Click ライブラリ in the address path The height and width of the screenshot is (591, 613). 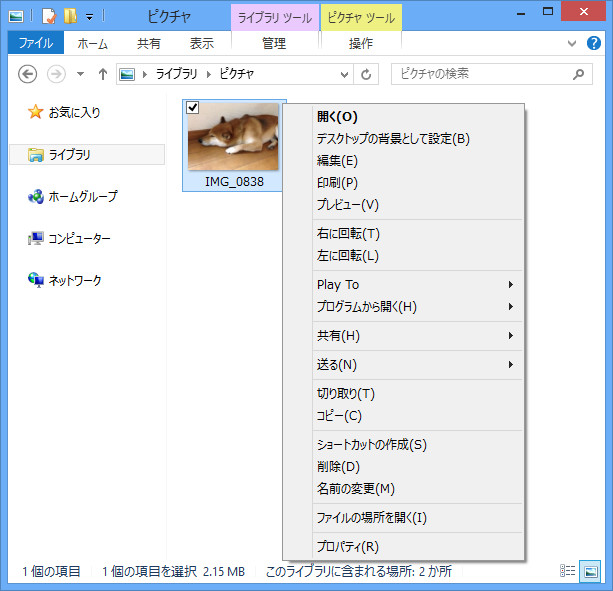(x=176, y=73)
